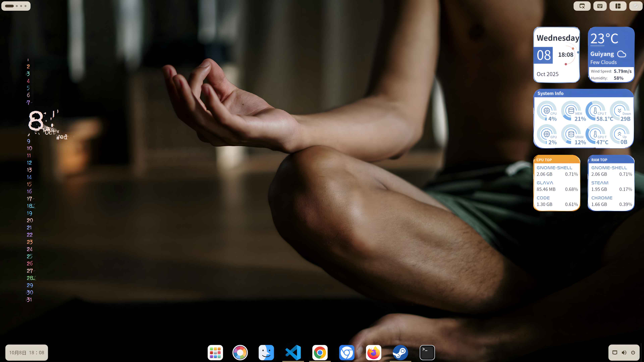Click the 1.30 GB value under CODE

point(545,204)
